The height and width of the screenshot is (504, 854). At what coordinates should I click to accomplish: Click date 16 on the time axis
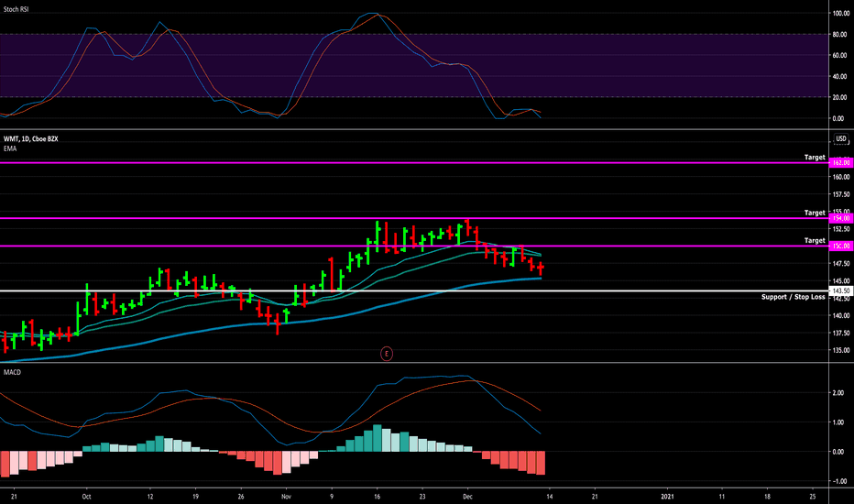(x=377, y=497)
